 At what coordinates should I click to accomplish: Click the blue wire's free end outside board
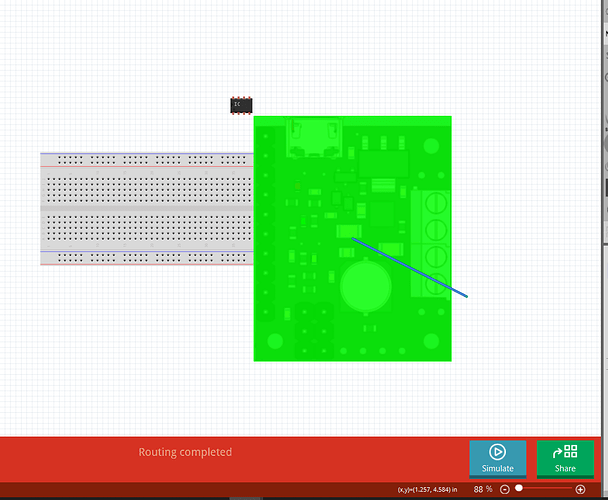[x=467, y=296]
